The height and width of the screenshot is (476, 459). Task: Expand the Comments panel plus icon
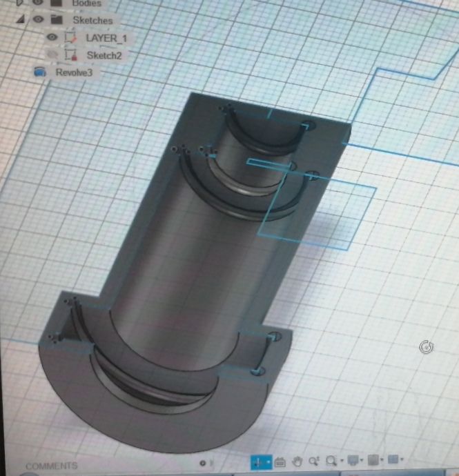pos(203,463)
